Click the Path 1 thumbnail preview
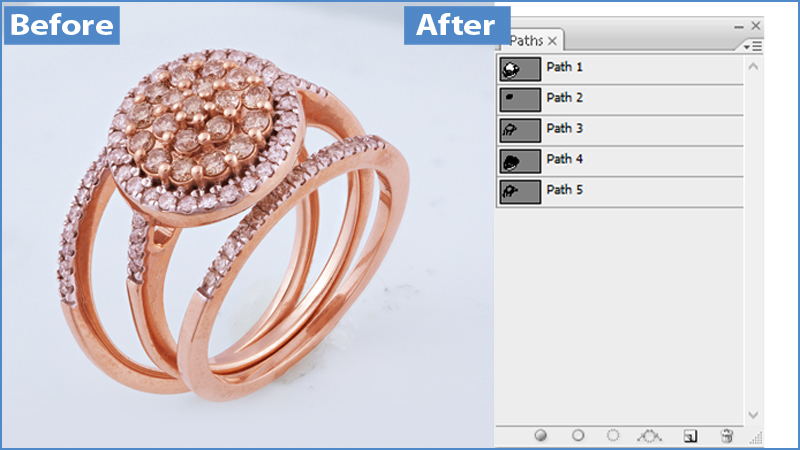Image resolution: width=800 pixels, height=450 pixels. [520, 69]
